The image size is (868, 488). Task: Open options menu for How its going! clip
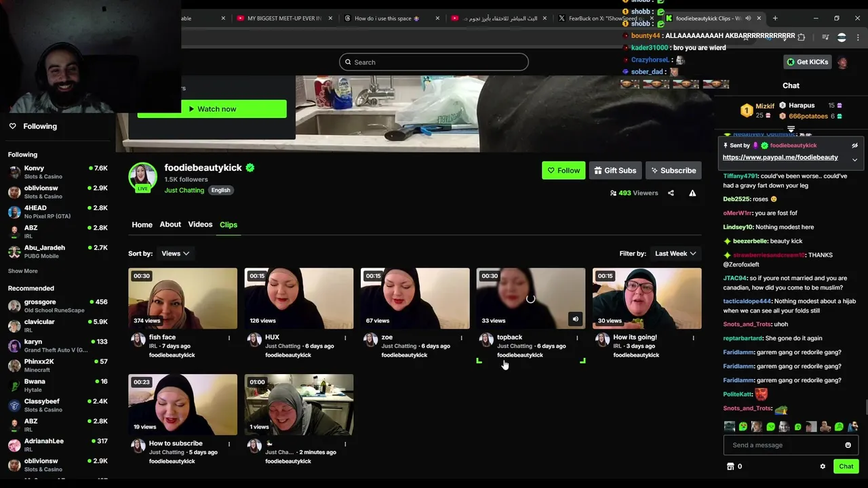[x=693, y=338]
